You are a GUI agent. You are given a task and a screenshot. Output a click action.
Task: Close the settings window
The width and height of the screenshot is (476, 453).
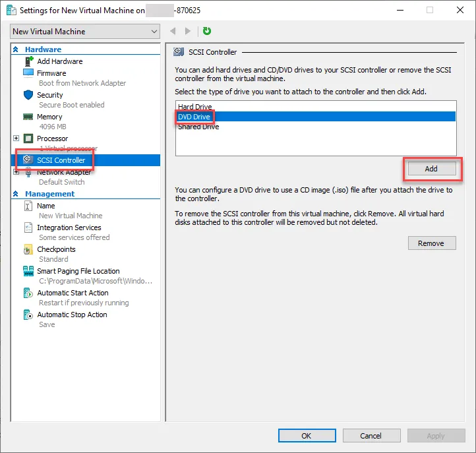(x=460, y=10)
